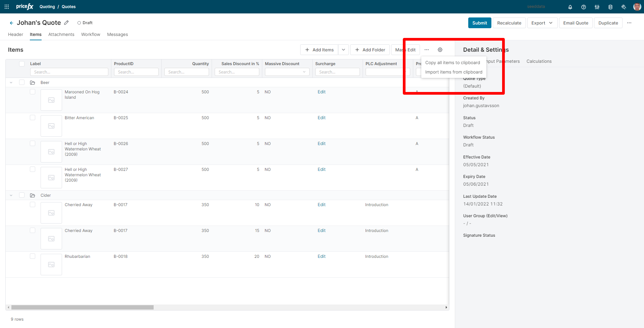Click the user avatar in header

point(637,7)
